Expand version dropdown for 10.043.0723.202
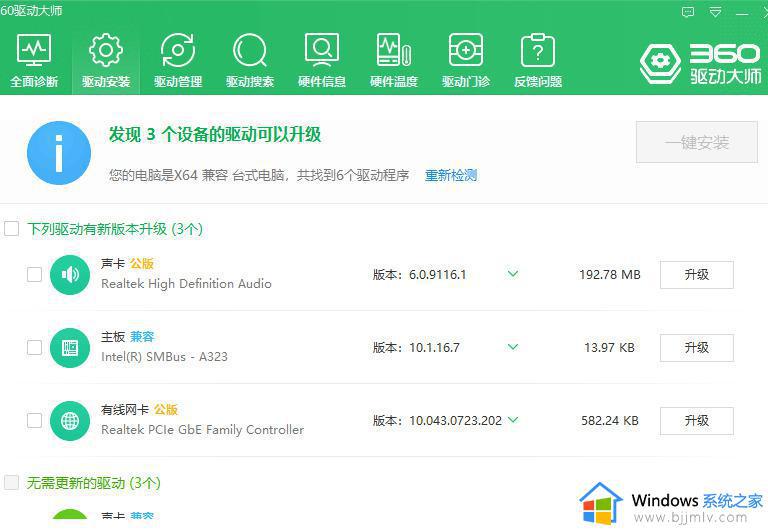The image size is (768, 531). coord(513,420)
